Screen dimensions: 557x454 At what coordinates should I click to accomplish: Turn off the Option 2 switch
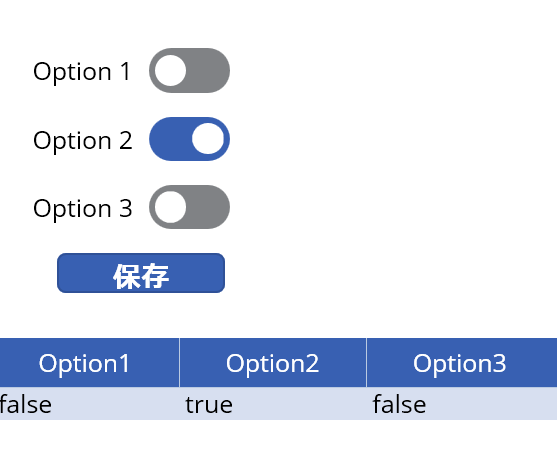tap(189, 139)
